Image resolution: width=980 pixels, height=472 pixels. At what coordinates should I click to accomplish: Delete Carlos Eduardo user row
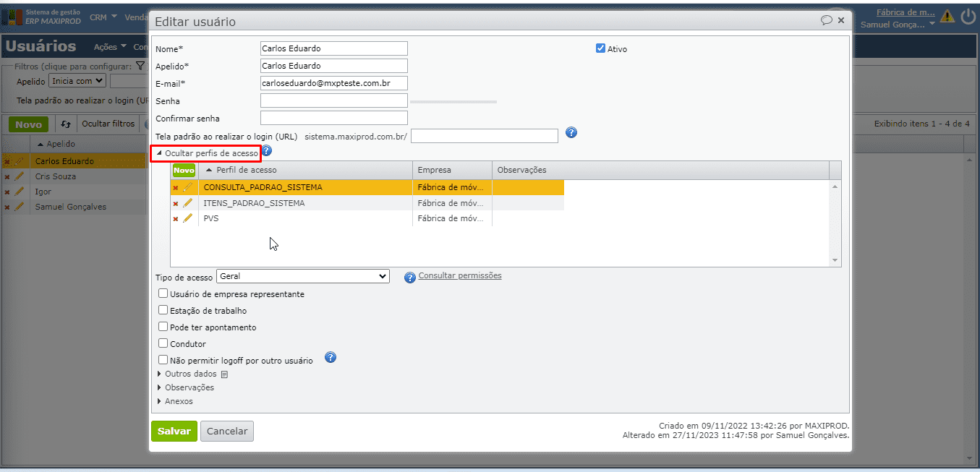click(7, 162)
